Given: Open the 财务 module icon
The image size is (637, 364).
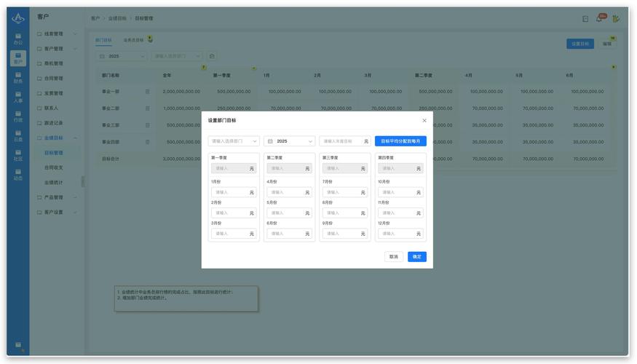Looking at the screenshot, I should (18, 77).
